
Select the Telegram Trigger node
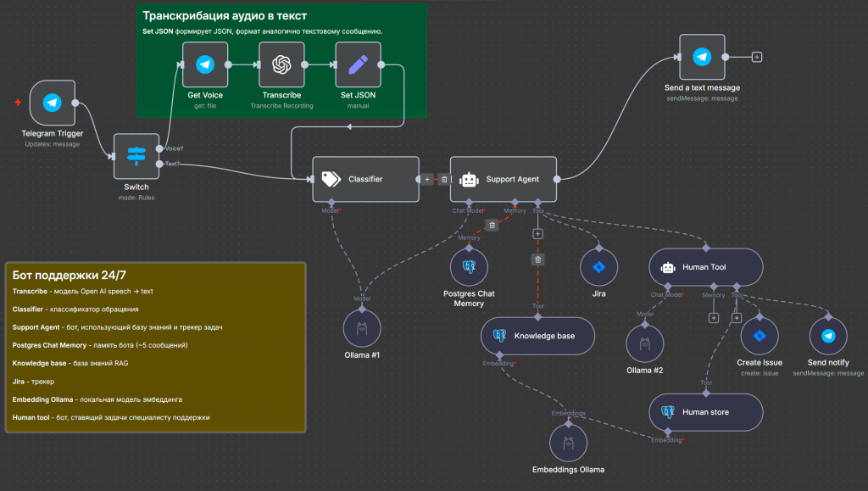click(53, 103)
